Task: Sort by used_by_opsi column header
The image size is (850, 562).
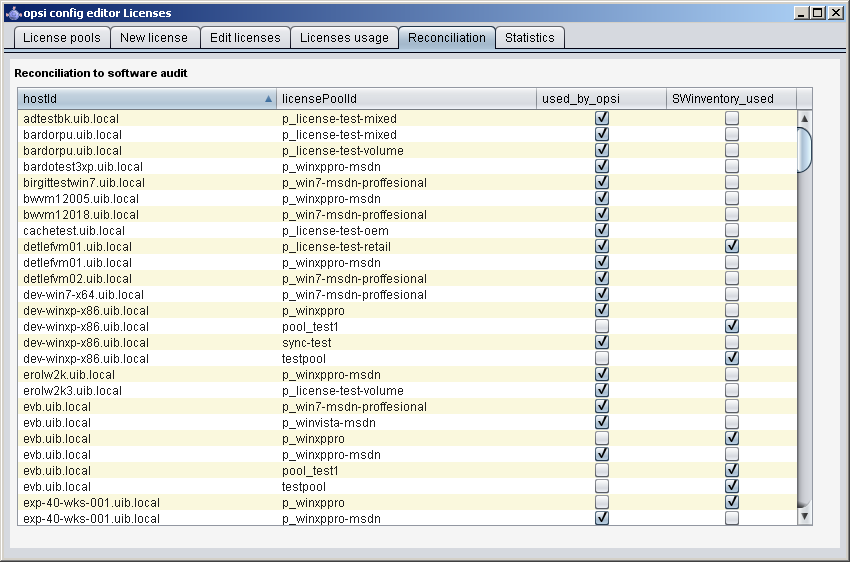Action: 602,99
